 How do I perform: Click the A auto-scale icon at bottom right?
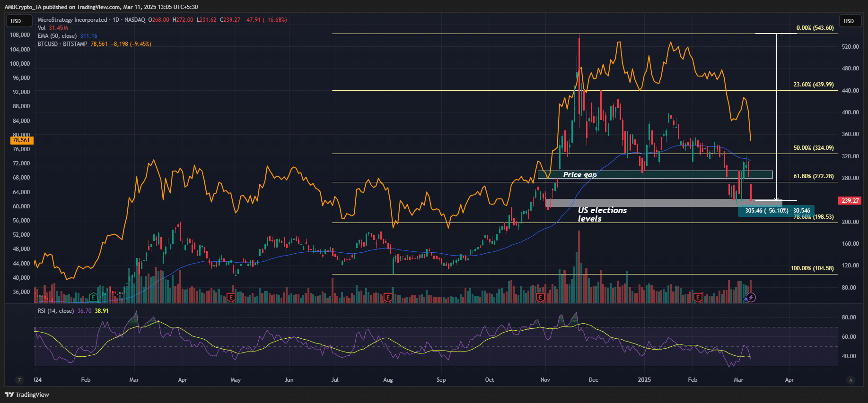pos(851,380)
